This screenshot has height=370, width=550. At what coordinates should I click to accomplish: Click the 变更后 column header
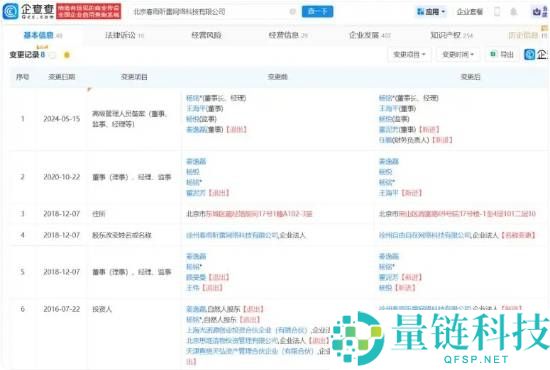tap(470, 77)
